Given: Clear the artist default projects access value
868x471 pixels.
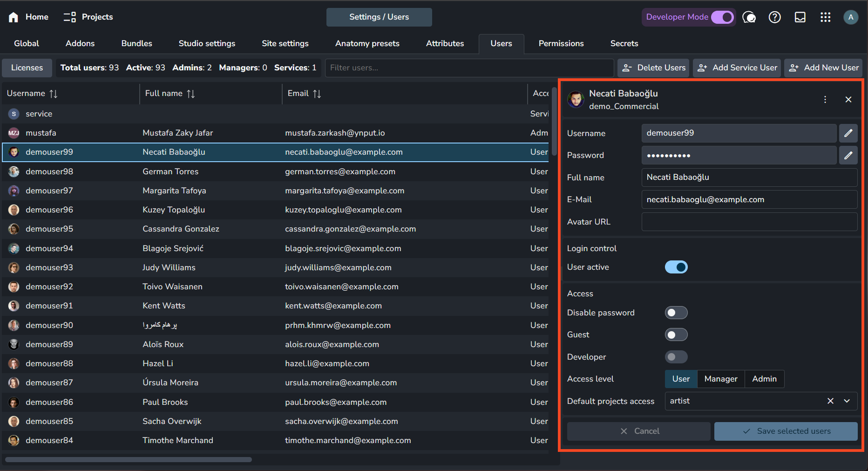Looking at the screenshot, I should tap(830, 401).
